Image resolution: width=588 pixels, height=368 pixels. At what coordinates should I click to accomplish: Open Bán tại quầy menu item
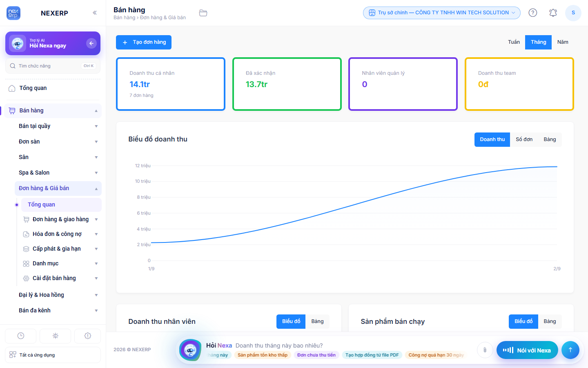tap(58, 126)
